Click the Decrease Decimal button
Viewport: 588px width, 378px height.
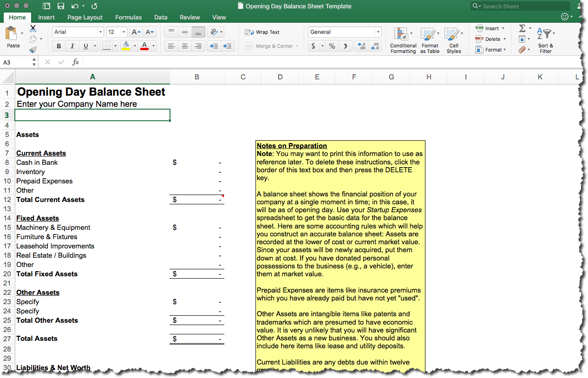375,46
